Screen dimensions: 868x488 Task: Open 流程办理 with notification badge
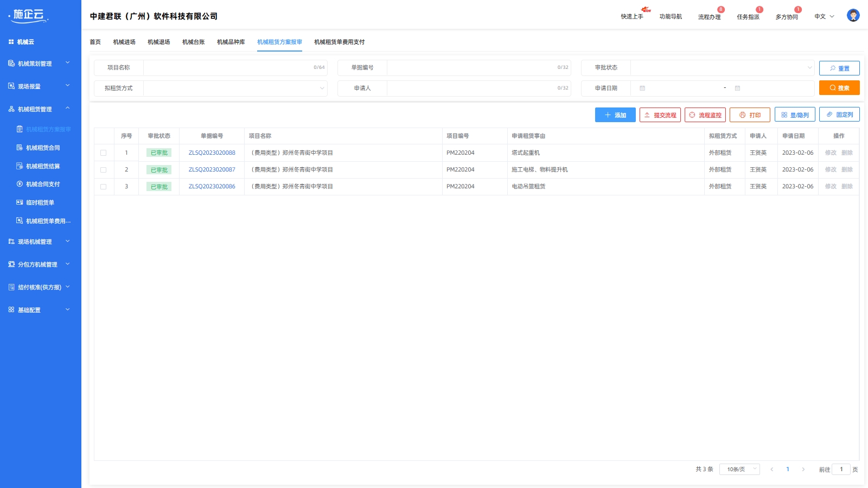(709, 17)
